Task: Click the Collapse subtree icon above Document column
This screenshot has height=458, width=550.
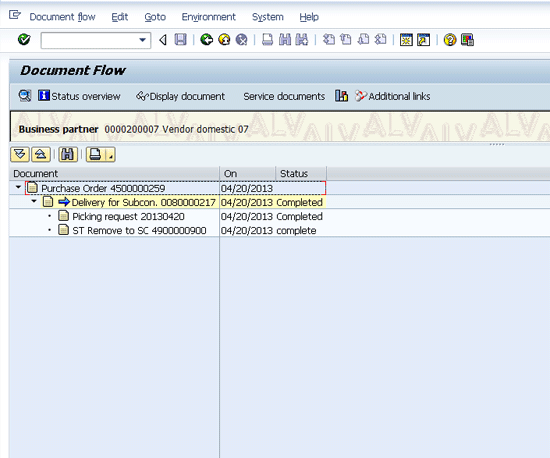Action: [41, 154]
